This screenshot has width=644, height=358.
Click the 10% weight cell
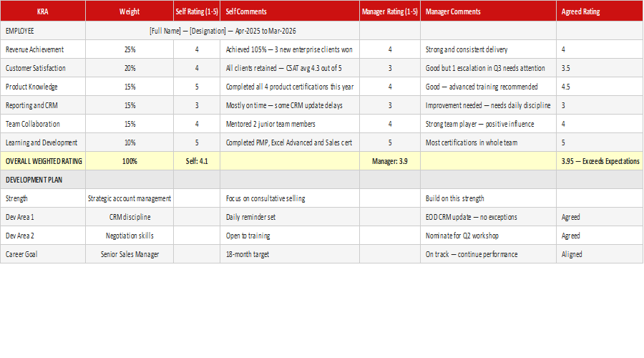click(x=130, y=142)
